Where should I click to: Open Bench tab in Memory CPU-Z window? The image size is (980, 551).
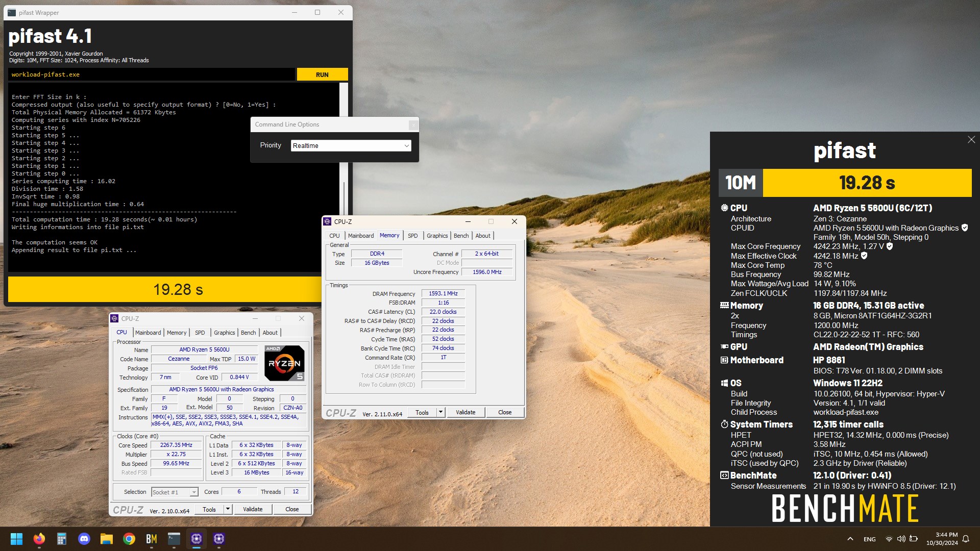pyautogui.click(x=461, y=236)
